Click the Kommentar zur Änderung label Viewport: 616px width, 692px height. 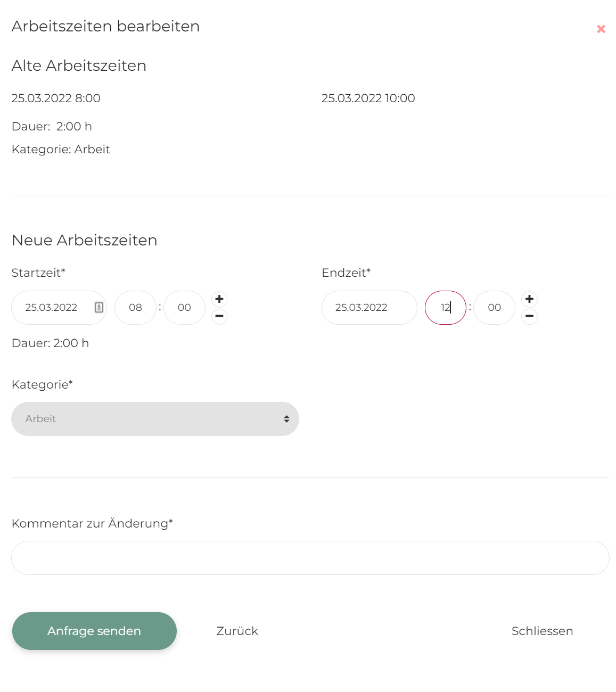(92, 524)
